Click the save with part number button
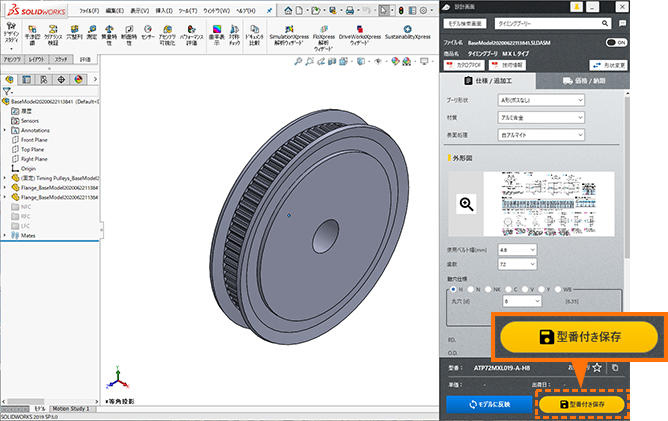The width and height of the screenshot is (668, 421). pyautogui.click(x=582, y=403)
